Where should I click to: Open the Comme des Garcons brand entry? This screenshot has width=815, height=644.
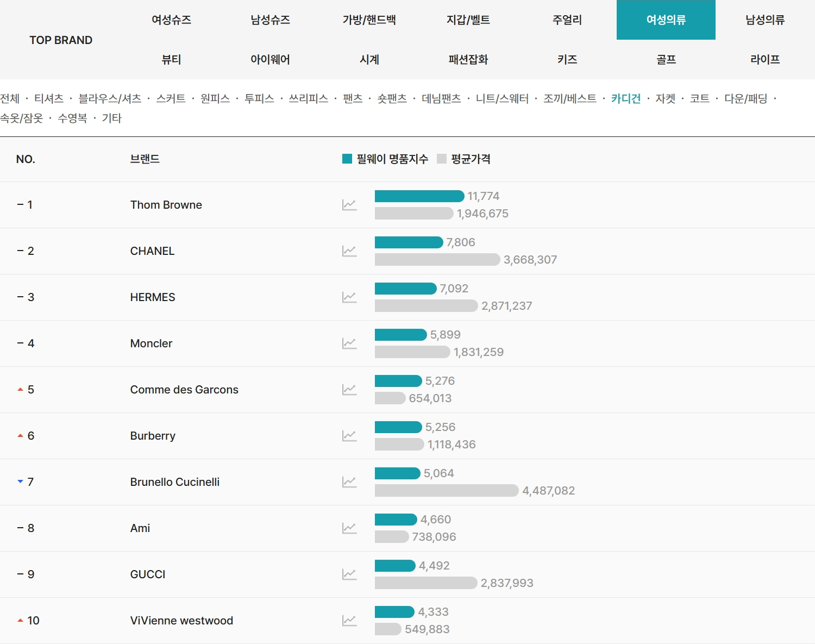pos(184,390)
